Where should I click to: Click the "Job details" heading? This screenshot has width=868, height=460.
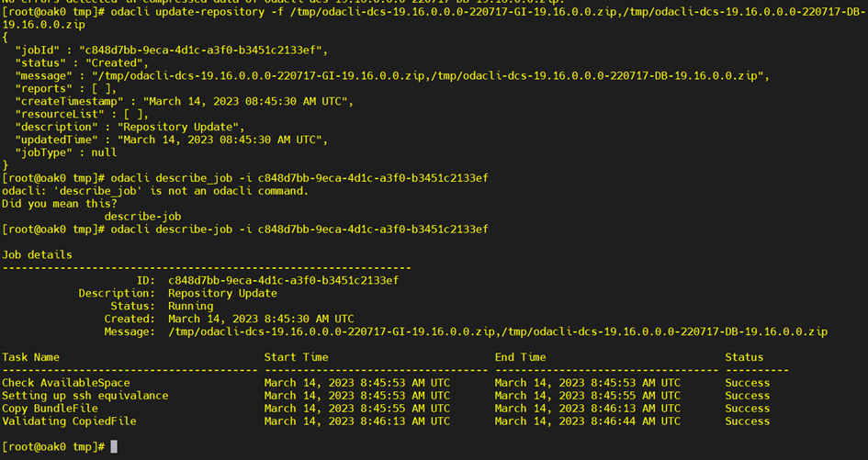(x=37, y=254)
